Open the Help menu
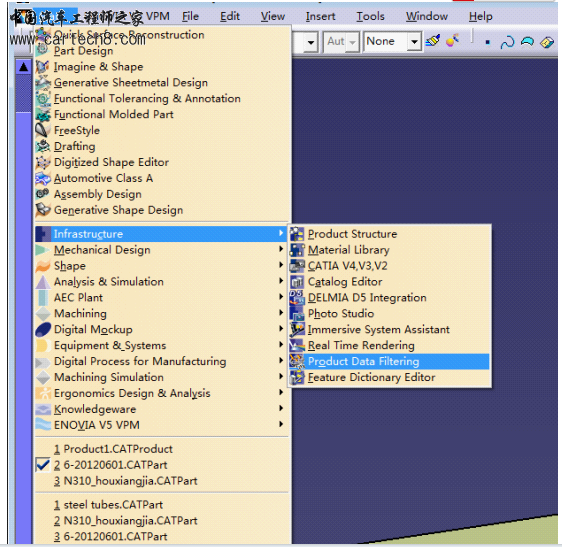 coord(481,16)
